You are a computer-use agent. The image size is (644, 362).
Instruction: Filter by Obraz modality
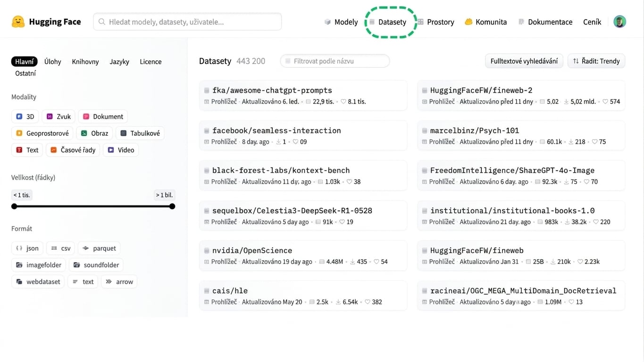point(94,133)
